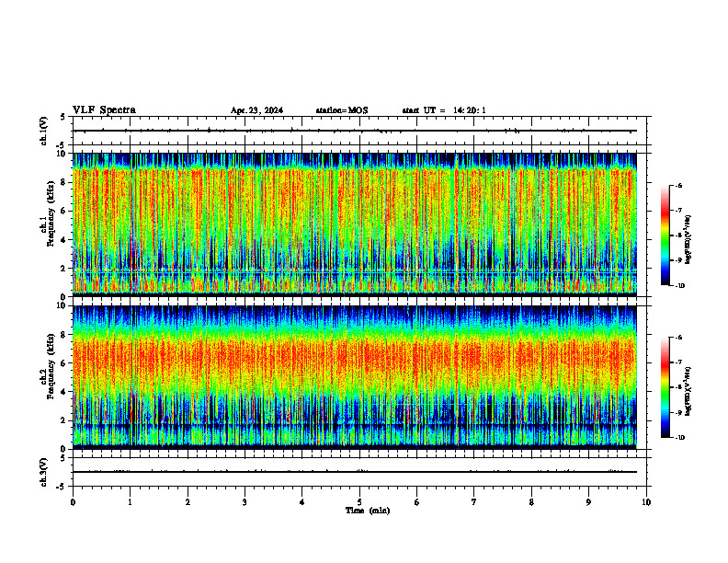Click the ch.1 spectrogram color scale bar
The width and height of the screenshot is (728, 563).
click(665, 236)
